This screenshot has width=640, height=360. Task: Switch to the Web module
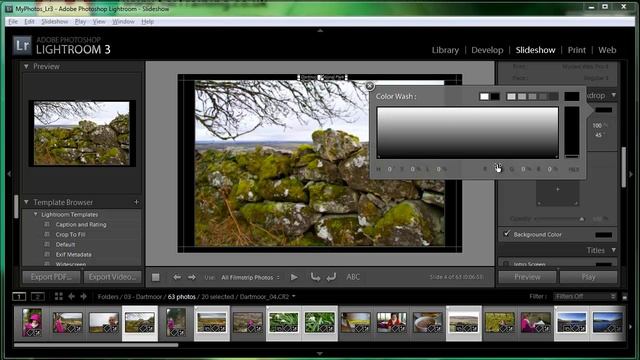(607, 50)
